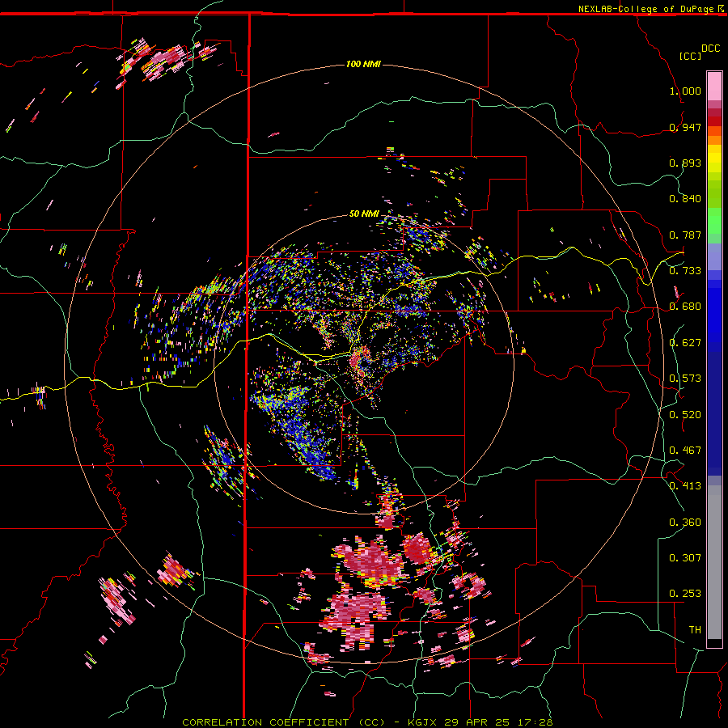The height and width of the screenshot is (728, 728).
Task: Click the 0.893 scale value
Action: [x=685, y=163]
